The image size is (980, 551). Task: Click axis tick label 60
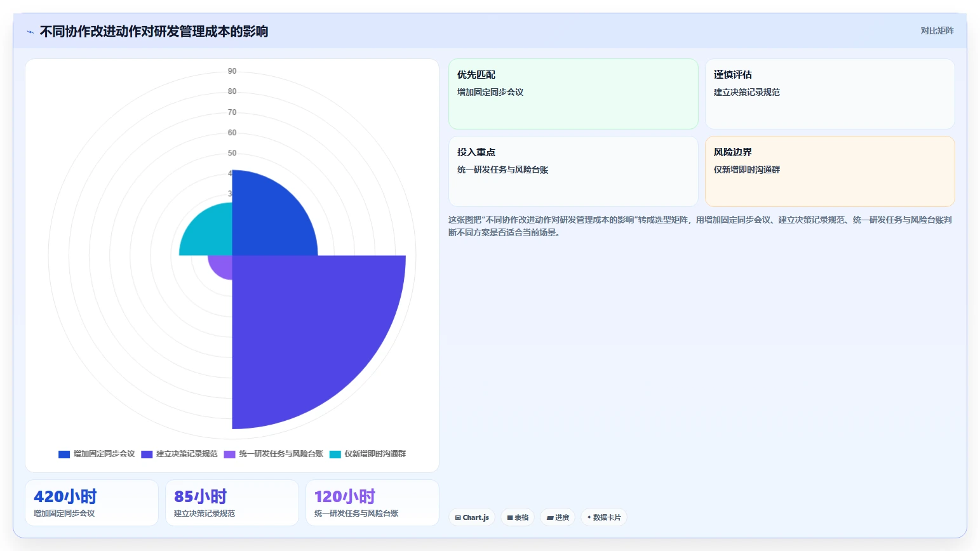(x=232, y=133)
